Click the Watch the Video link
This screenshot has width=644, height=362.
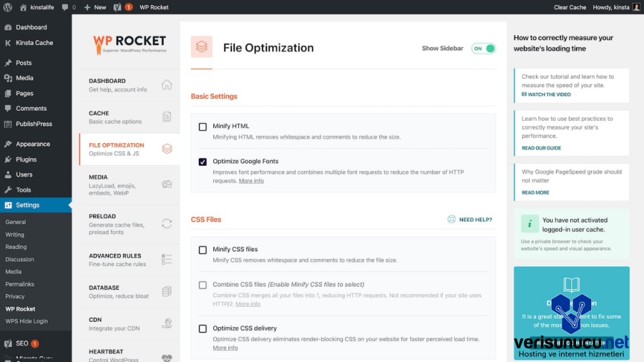546,94
